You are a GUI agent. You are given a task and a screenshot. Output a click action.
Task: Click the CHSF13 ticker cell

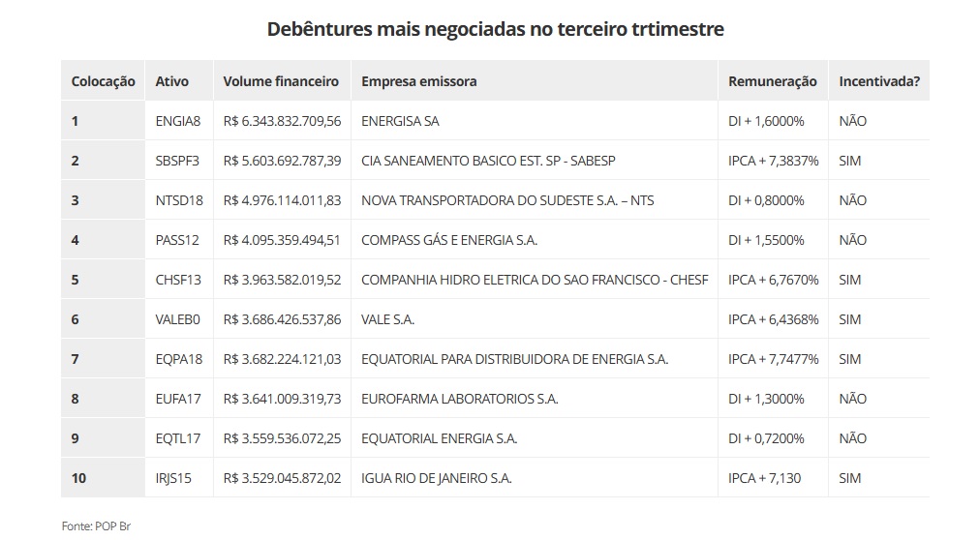178,280
